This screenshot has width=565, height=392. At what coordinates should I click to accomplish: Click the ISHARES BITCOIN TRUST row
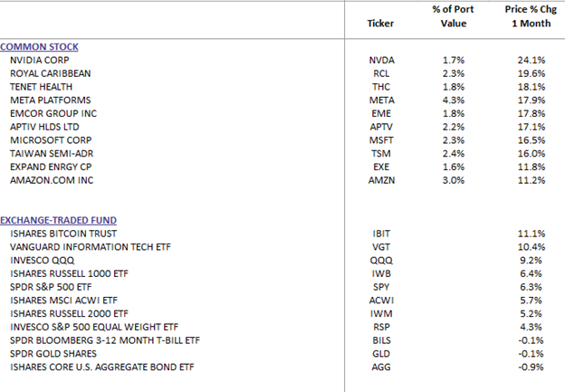pyautogui.click(x=63, y=234)
